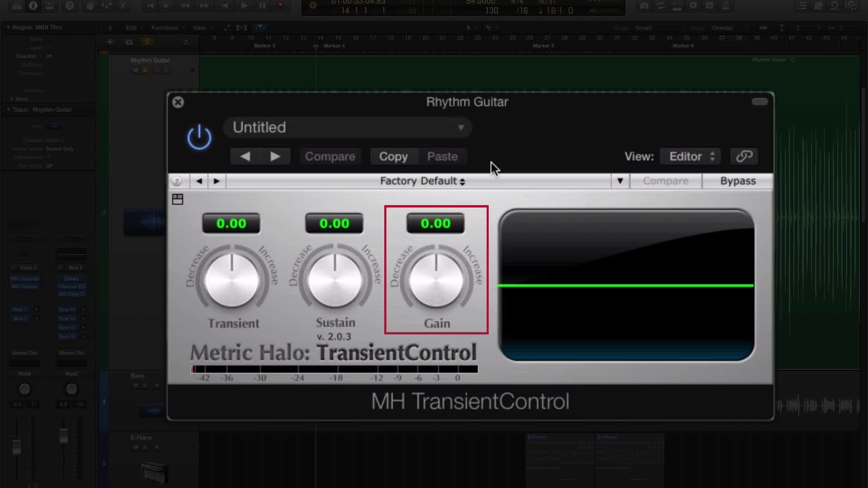Click the Cycle mode loop icon

tap(661, 6)
